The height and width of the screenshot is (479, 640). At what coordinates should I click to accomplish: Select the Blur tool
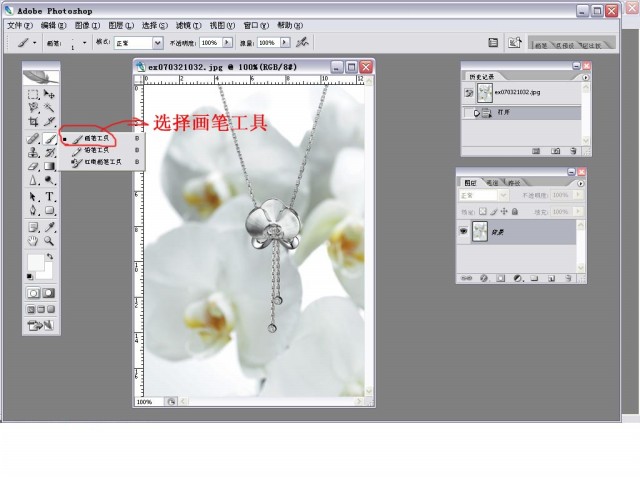click(x=33, y=180)
